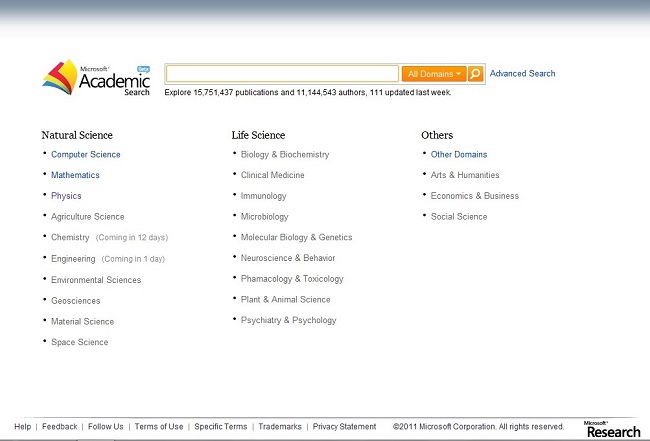Open Molecular Biology & Genetics
650x441 pixels.
point(296,237)
